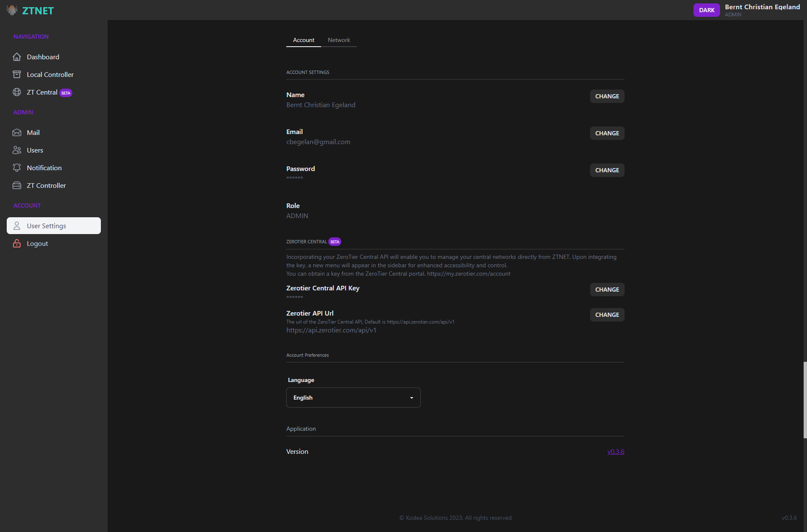Click the ZT Central globe icon
The width and height of the screenshot is (807, 532).
[x=17, y=92]
